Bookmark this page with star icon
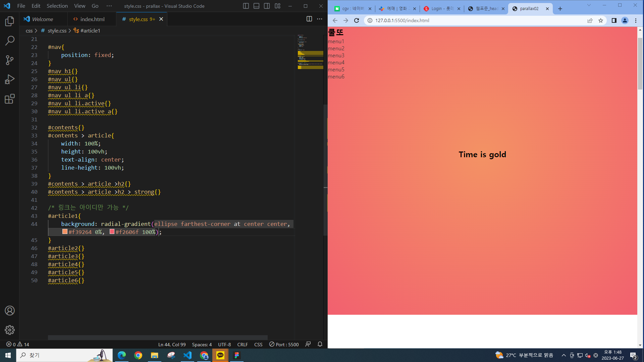This screenshot has width=644, height=362. point(601,20)
